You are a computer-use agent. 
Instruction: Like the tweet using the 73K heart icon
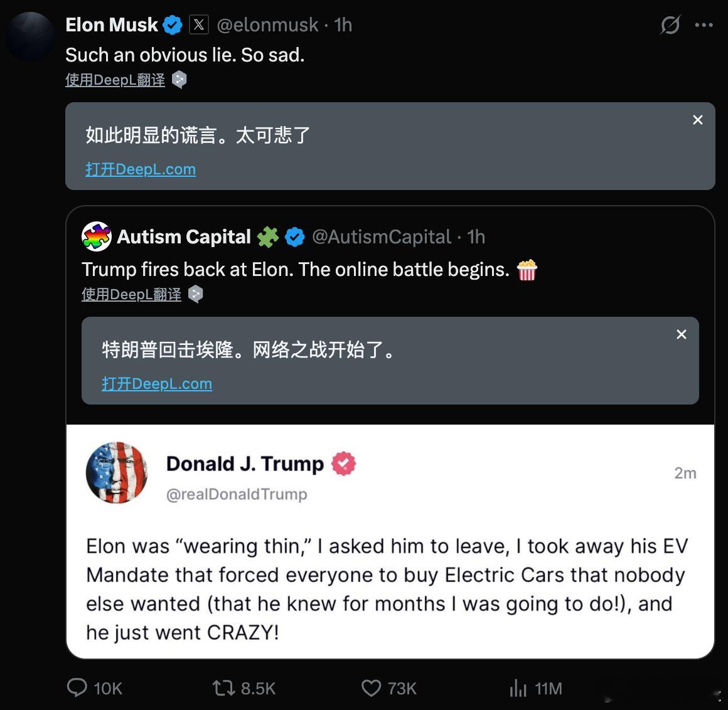[371, 687]
